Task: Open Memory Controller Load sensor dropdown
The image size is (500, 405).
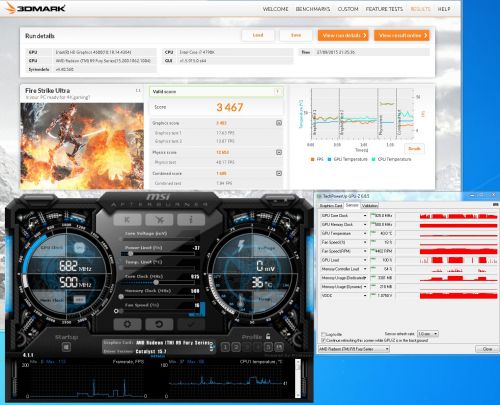Action: point(365,269)
